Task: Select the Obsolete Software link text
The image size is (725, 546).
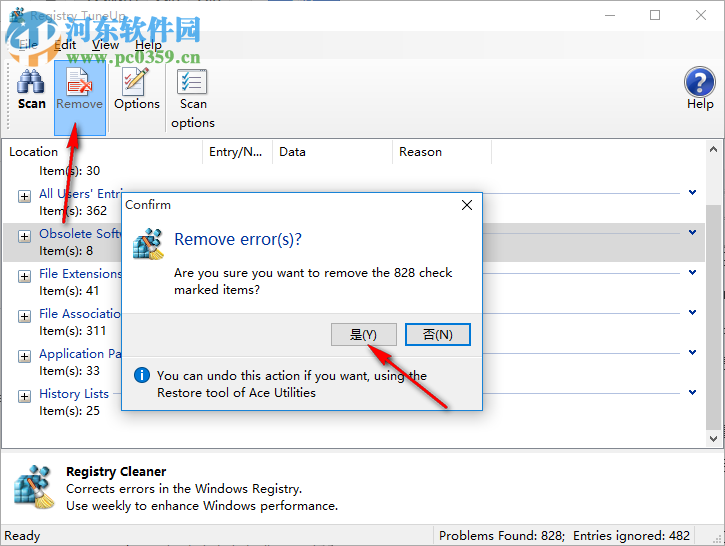Action: click(x=80, y=233)
